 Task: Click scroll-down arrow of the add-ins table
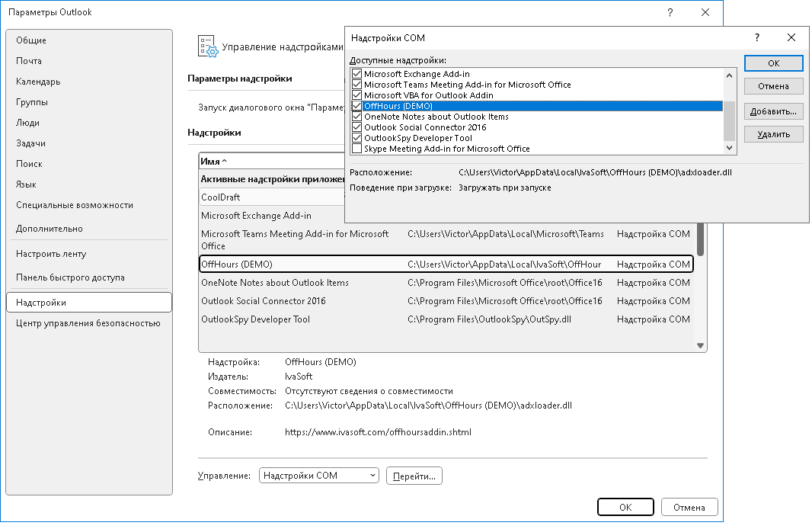click(x=700, y=345)
